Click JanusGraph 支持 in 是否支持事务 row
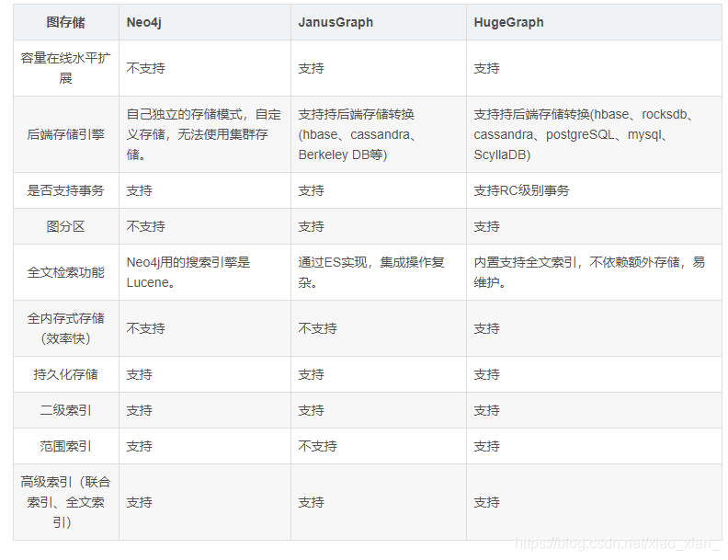 click(x=311, y=190)
